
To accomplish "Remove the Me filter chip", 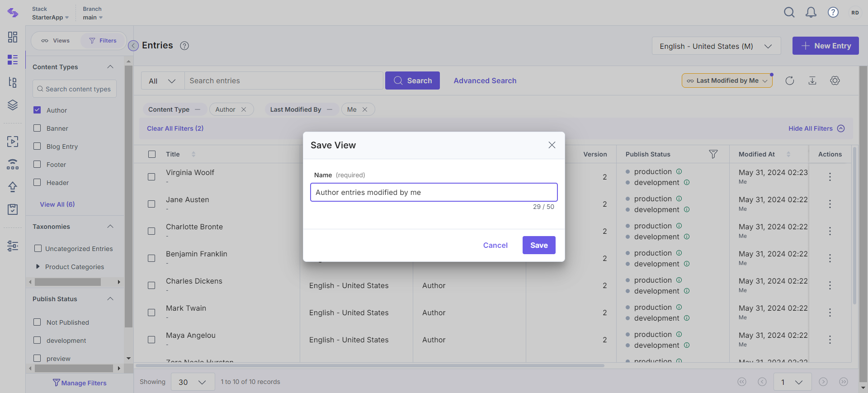I will [365, 109].
